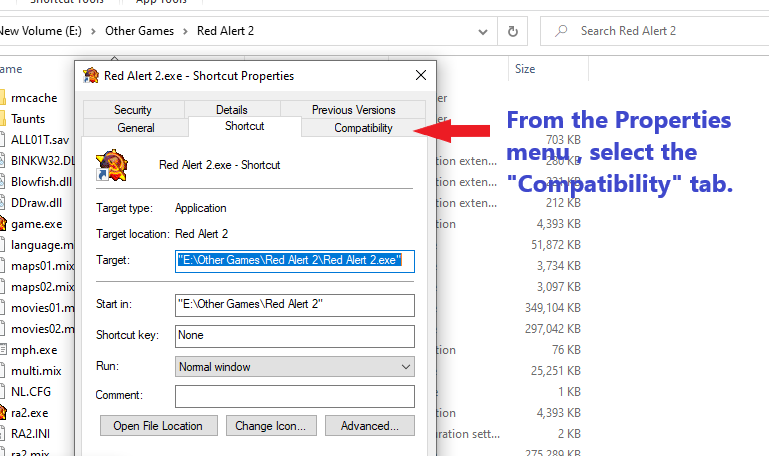
Task: Switch to the General tab
Action: click(x=136, y=128)
